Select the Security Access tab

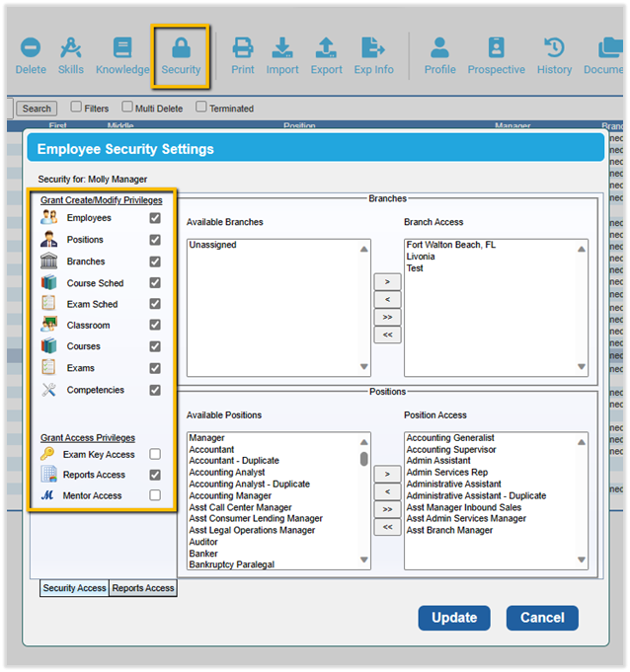pos(75,588)
